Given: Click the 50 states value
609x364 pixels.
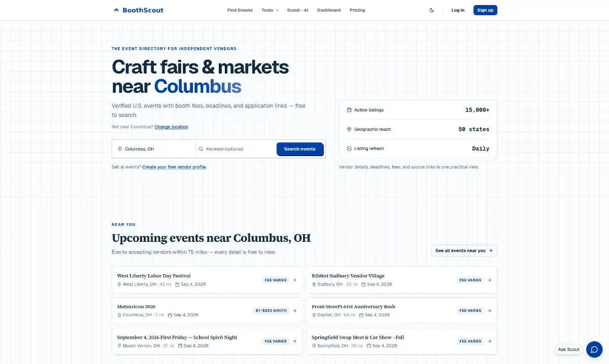Looking at the screenshot, I should coord(474,129).
